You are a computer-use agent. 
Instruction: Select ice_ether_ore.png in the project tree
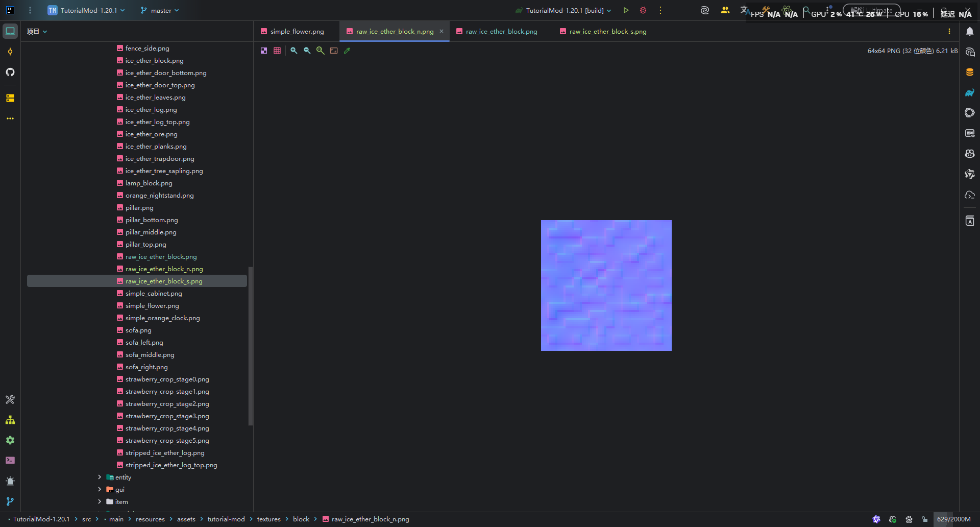[x=152, y=134]
